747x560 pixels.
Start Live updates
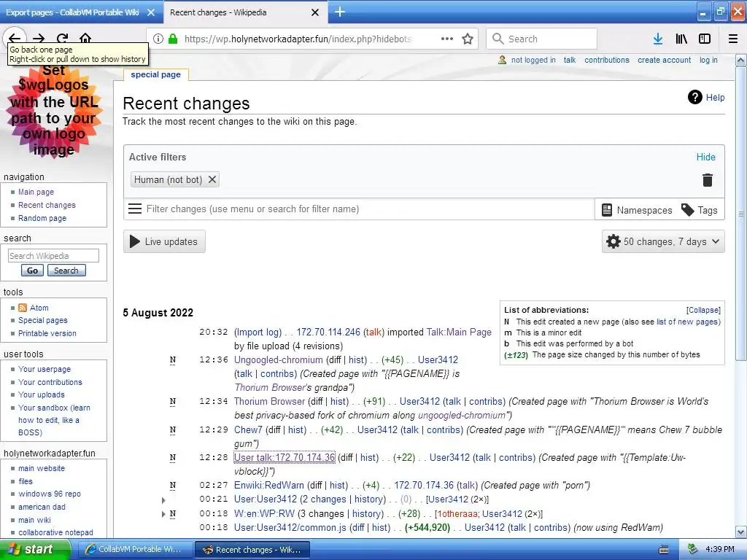click(164, 241)
